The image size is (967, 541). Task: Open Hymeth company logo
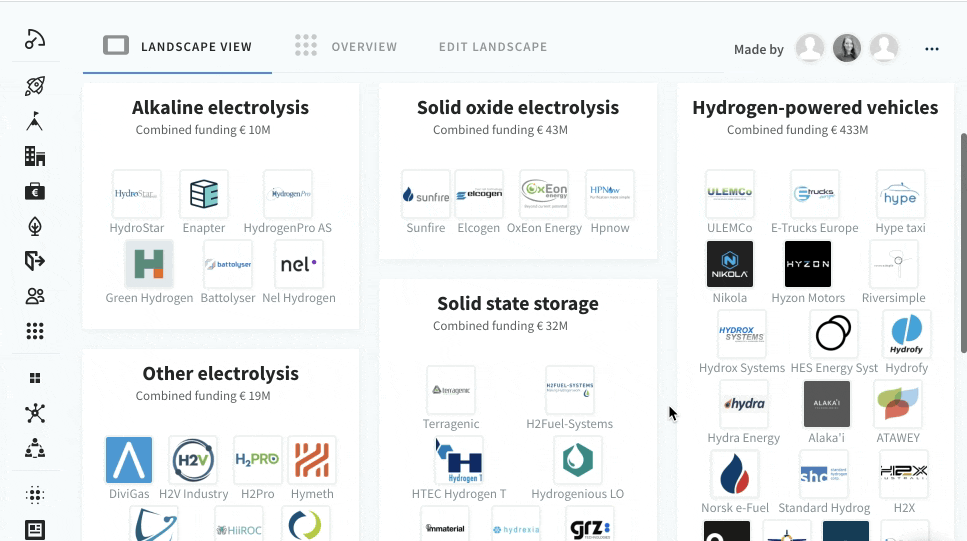point(312,460)
